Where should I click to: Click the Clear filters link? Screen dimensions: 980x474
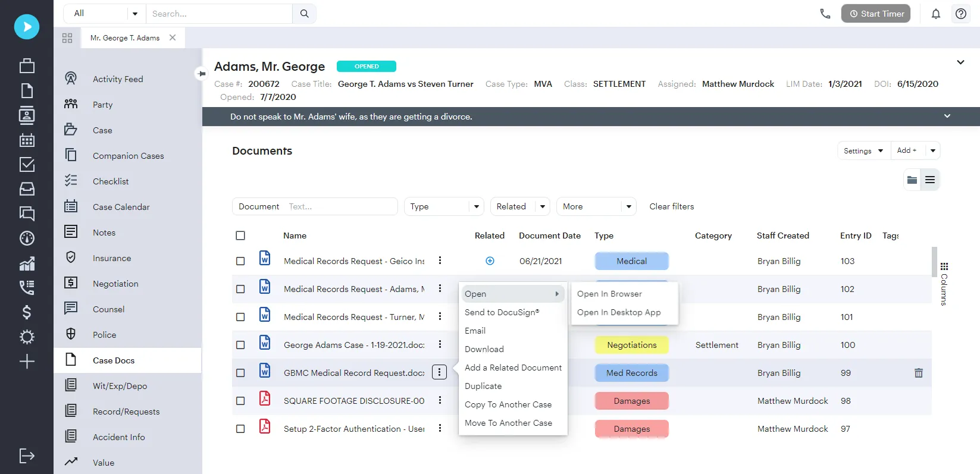pyautogui.click(x=671, y=206)
